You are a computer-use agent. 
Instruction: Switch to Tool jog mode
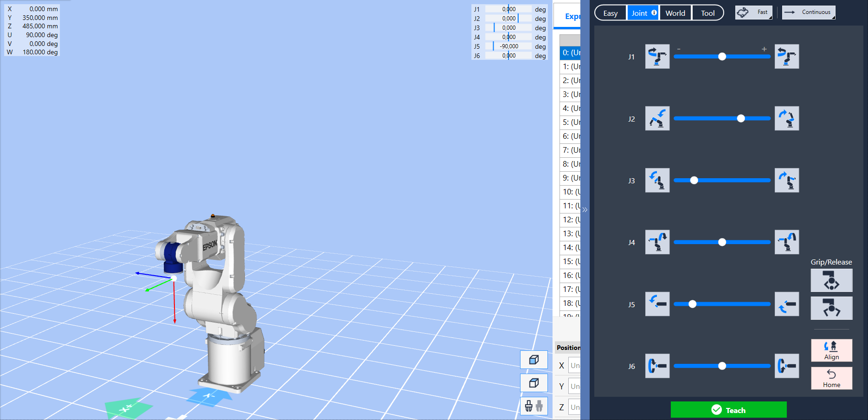[x=708, y=13]
